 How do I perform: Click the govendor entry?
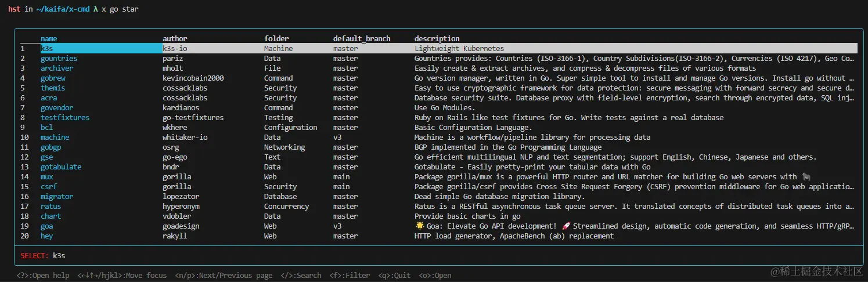coord(57,108)
